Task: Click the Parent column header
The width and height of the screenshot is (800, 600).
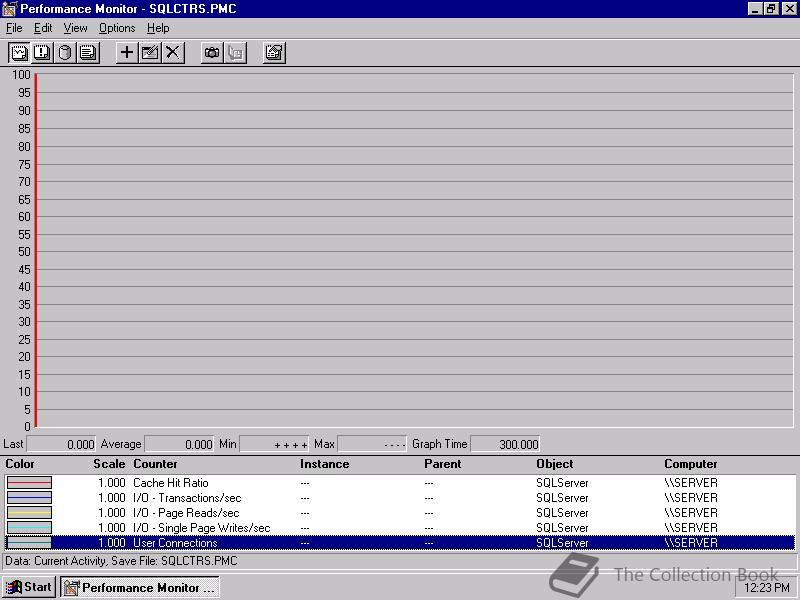Action: 442,464
